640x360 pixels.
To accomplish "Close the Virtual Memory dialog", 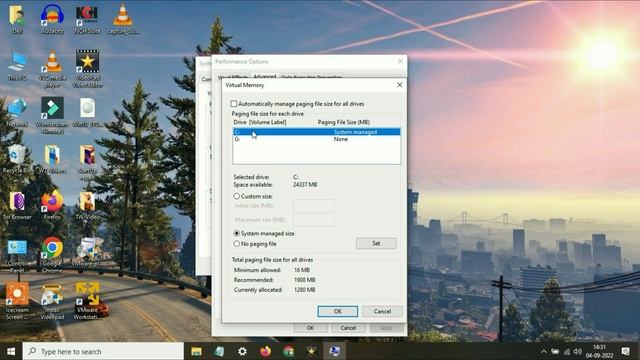I will point(400,85).
